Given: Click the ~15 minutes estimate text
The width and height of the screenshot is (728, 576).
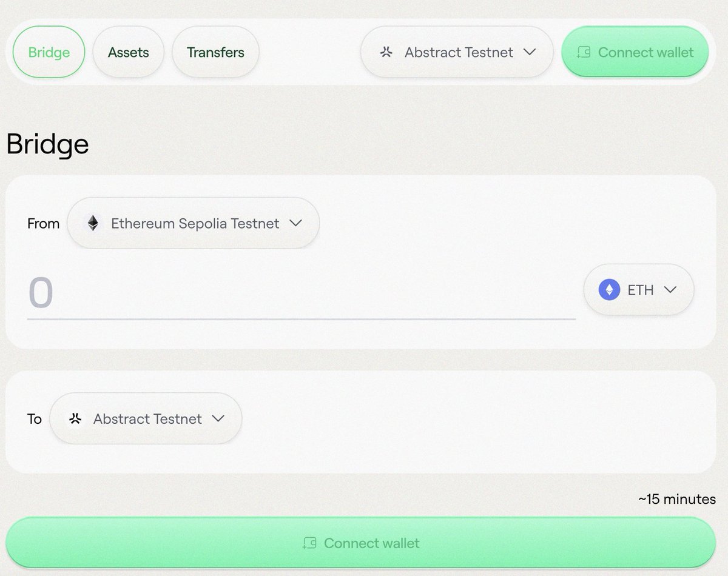Looking at the screenshot, I should click(677, 499).
